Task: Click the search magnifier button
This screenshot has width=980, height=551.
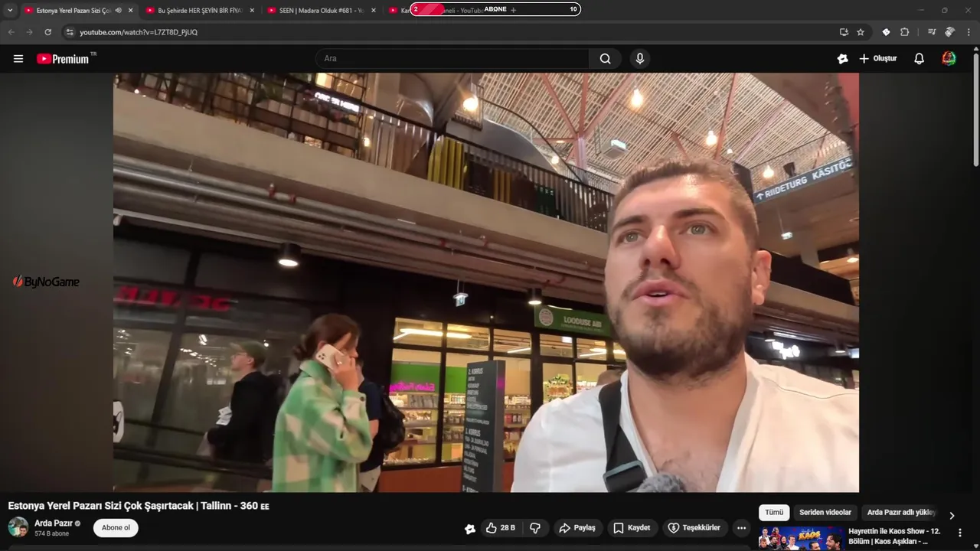Action: pyautogui.click(x=606, y=58)
